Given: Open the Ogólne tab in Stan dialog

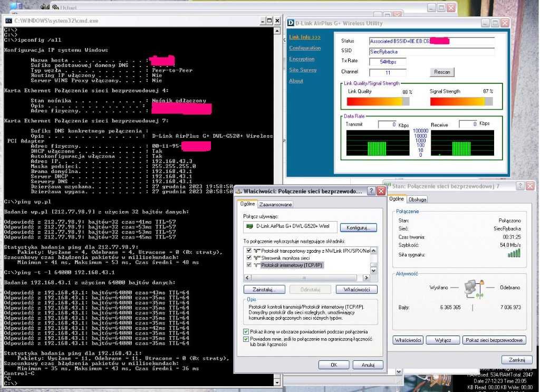Looking at the screenshot, I should (x=397, y=199).
